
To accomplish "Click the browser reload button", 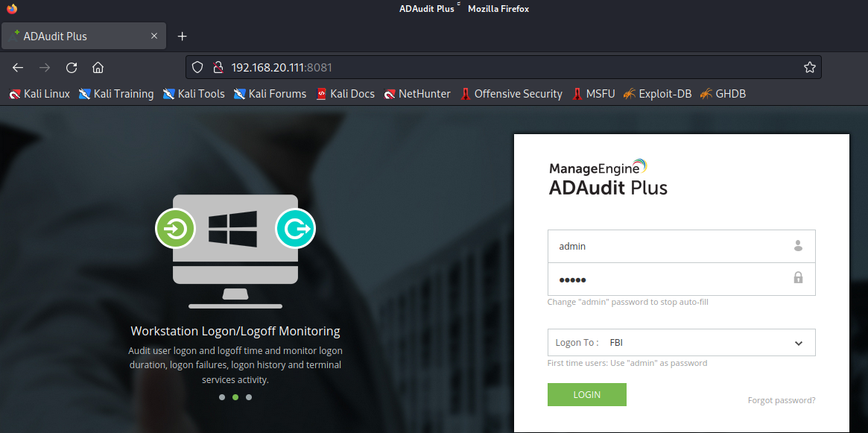I will [72, 68].
